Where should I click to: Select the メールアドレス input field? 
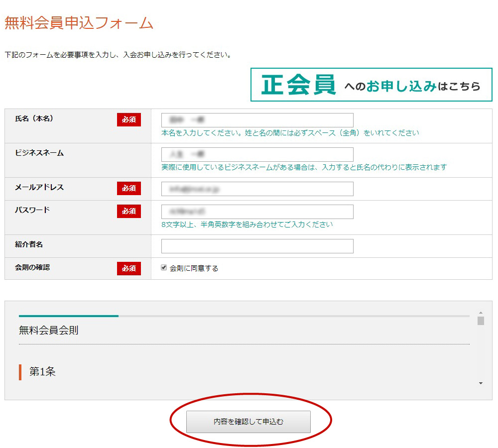tap(257, 189)
